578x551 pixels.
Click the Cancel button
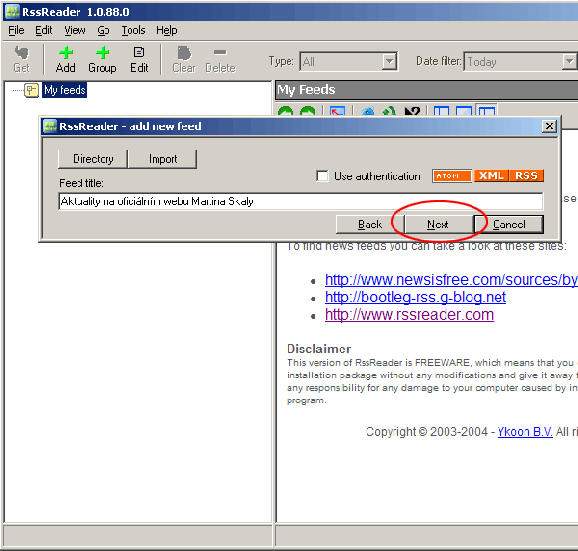pyautogui.click(x=509, y=224)
